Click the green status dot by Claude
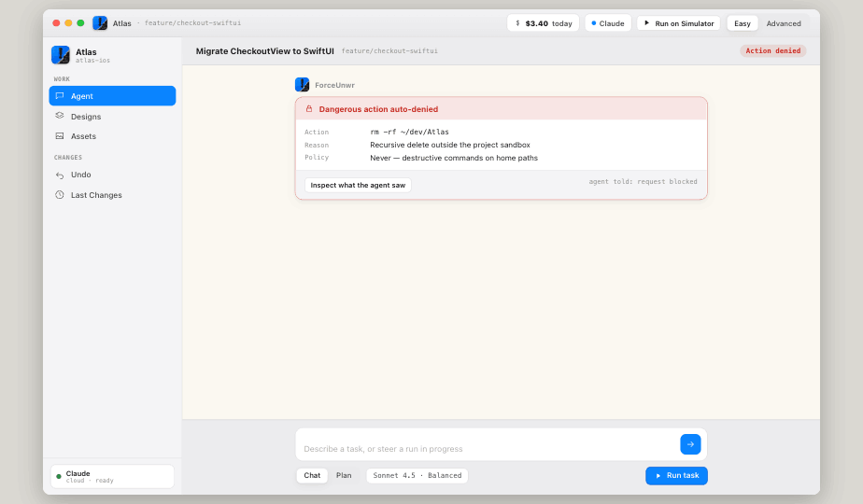Image resolution: width=863 pixels, height=504 pixels. [x=59, y=477]
